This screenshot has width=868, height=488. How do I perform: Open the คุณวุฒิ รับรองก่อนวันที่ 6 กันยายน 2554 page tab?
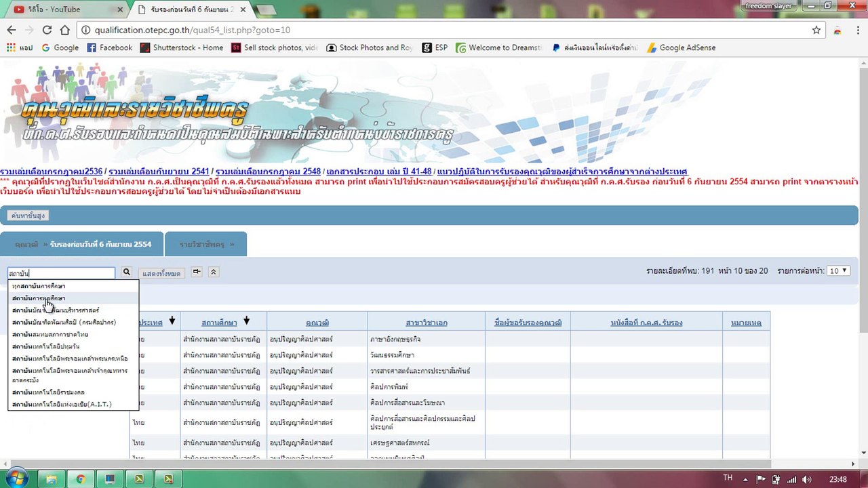click(x=83, y=244)
